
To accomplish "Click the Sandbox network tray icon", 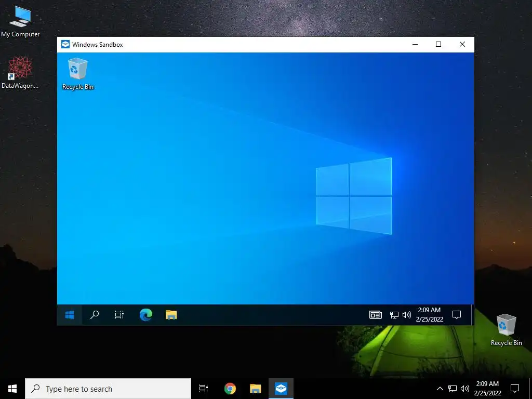I will click(394, 315).
